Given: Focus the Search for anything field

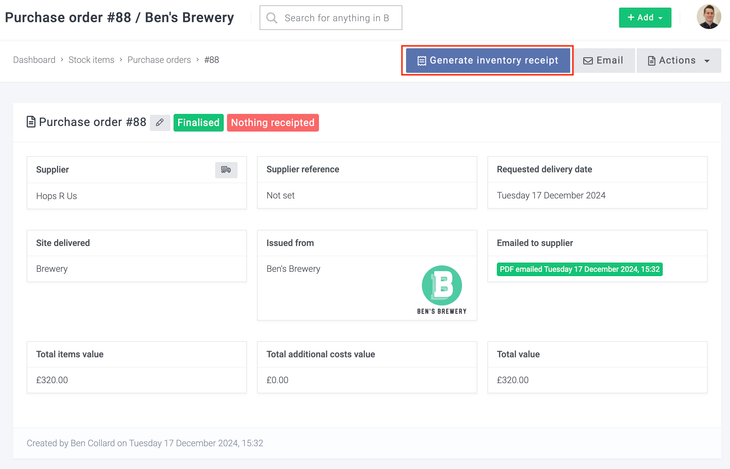Looking at the screenshot, I should (x=340, y=18).
